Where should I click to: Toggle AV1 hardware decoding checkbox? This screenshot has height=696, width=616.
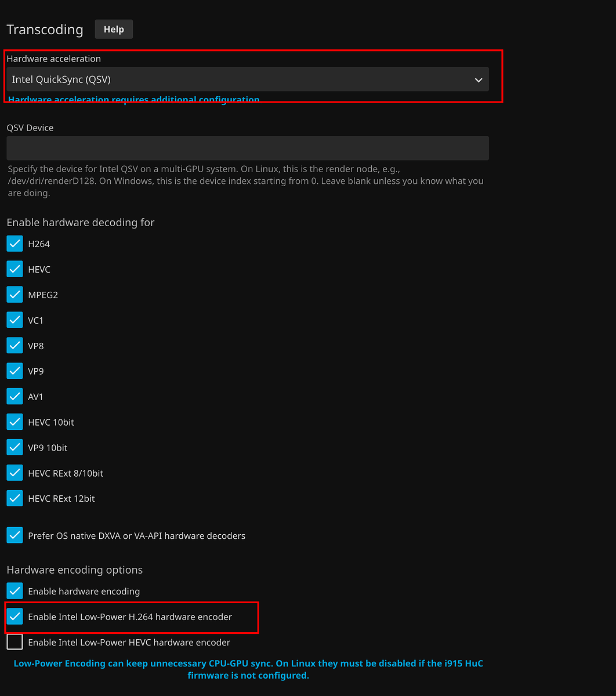[x=15, y=397]
